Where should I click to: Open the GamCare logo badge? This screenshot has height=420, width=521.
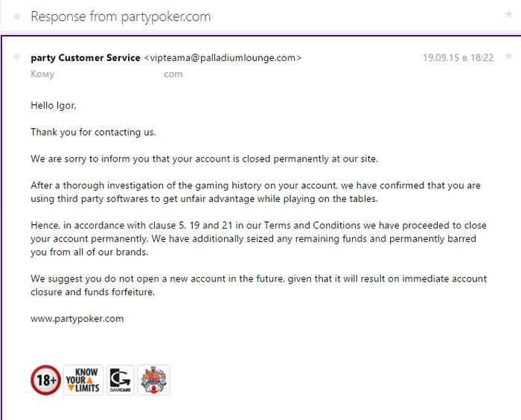[x=121, y=380]
